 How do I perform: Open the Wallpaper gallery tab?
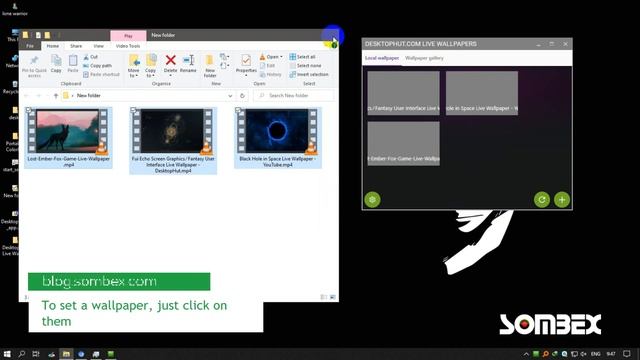(424, 58)
